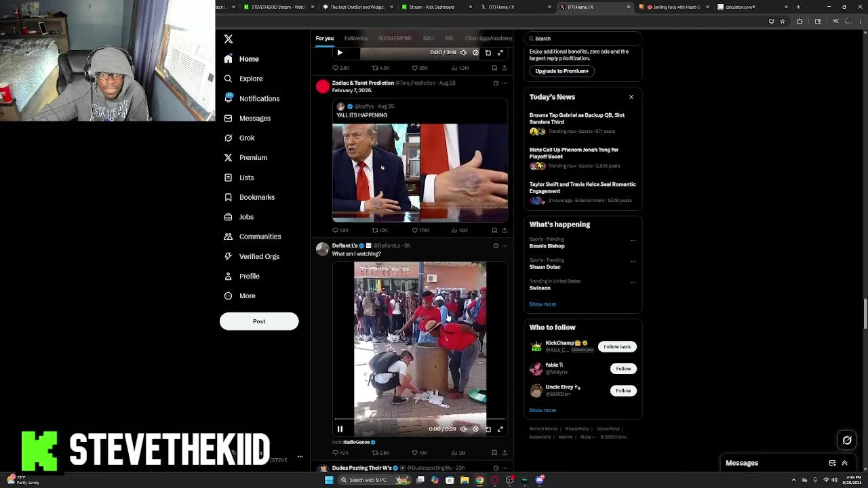
Task: Open more options on Defiant L's post
Action: [x=505, y=246]
